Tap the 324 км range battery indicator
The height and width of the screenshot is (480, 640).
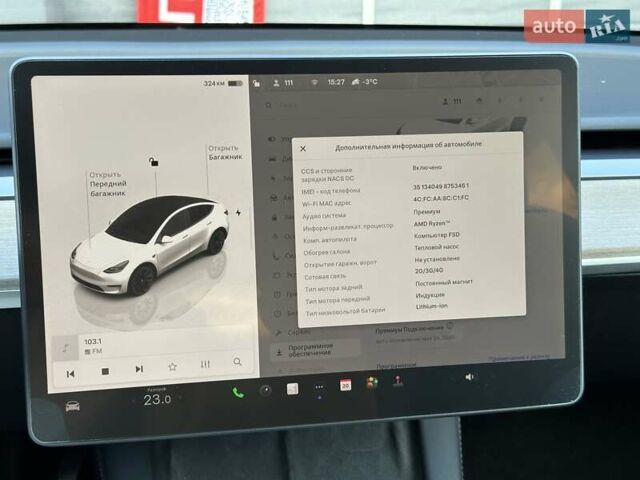(x=223, y=84)
